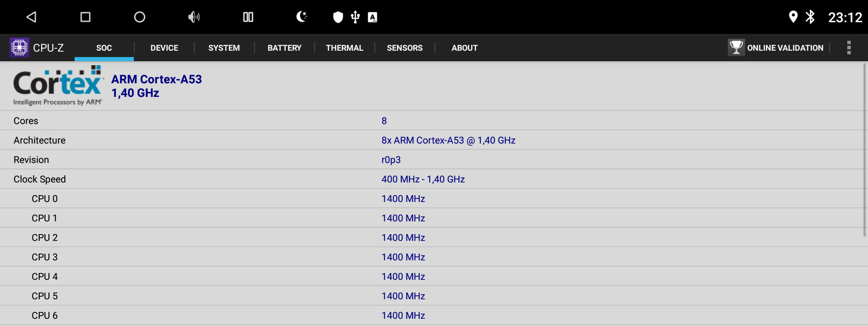This screenshot has height=326, width=868.
Task: Tap the Cores value 8
Action: 384,121
